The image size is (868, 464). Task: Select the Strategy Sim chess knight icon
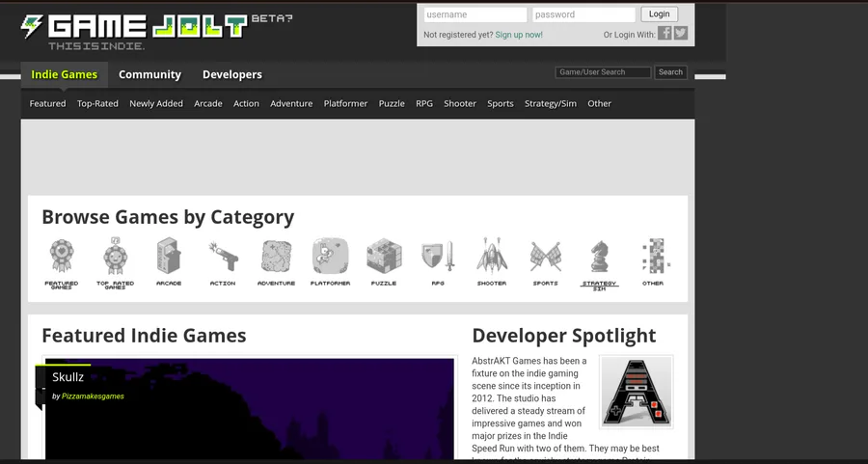point(600,256)
